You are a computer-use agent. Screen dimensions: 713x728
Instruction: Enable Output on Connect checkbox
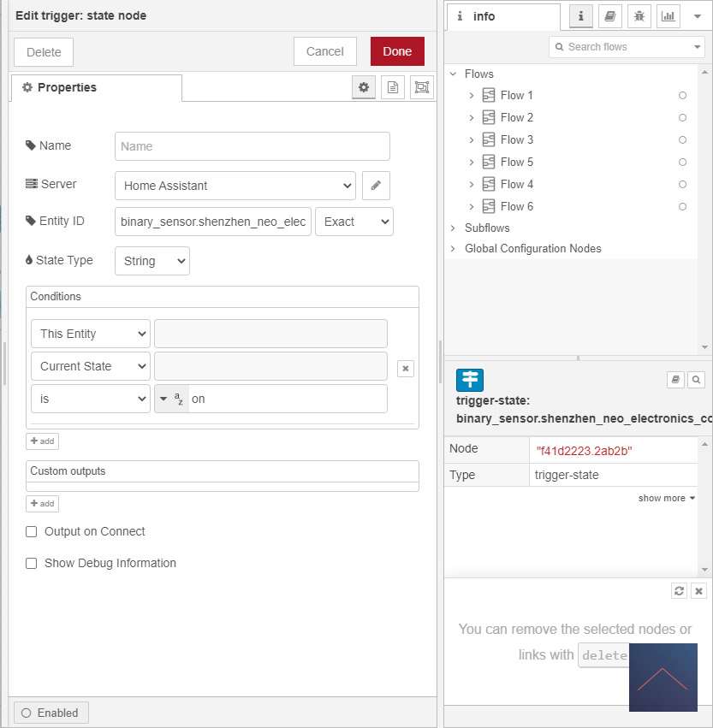coord(32,532)
